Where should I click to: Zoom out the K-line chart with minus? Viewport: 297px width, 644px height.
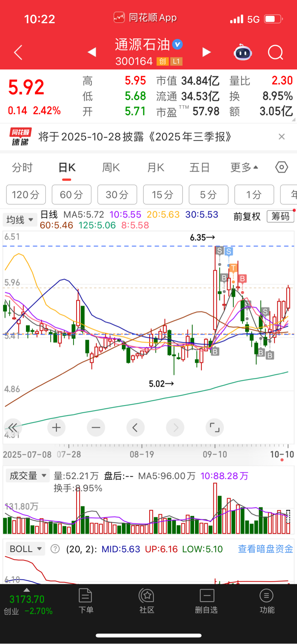click(96, 428)
